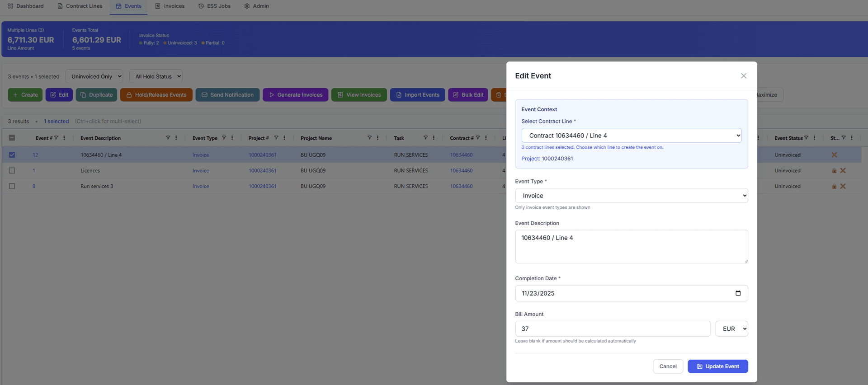Click orange X icon in event 12 row
868x385 pixels.
[834, 155]
